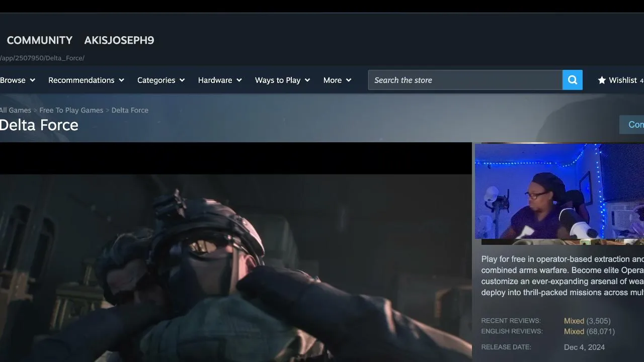Image resolution: width=644 pixels, height=362 pixels.
Task: Click the Search the store field
Action: pyautogui.click(x=465, y=80)
